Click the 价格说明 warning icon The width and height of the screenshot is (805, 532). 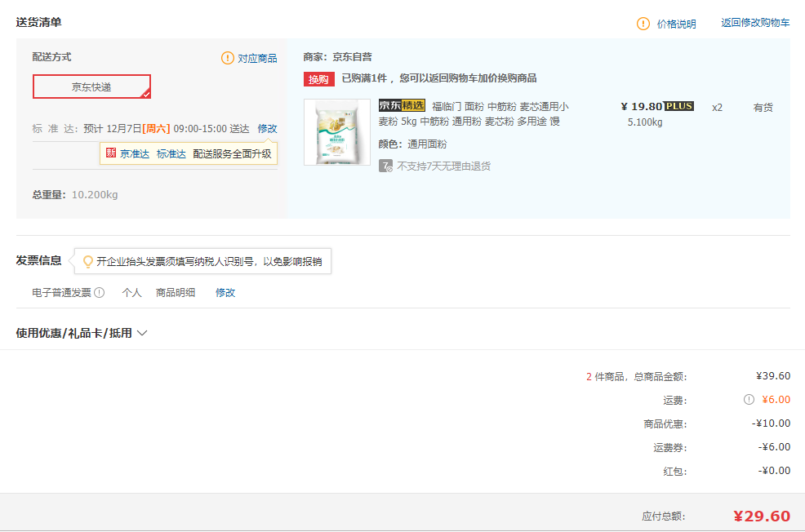coord(643,24)
